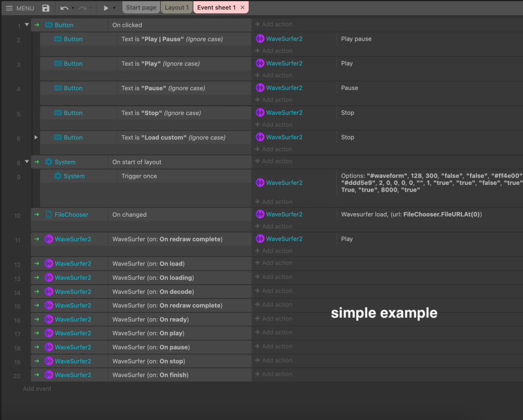Screen dimensions: 523x420
Task: Add action under Load custom event 6
Action: tap(274, 149)
